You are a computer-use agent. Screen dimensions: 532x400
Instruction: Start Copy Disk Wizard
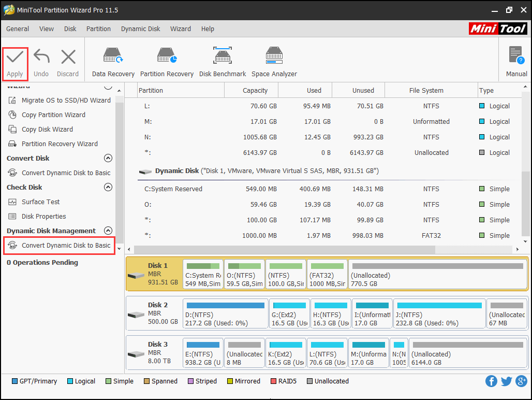pos(40,130)
